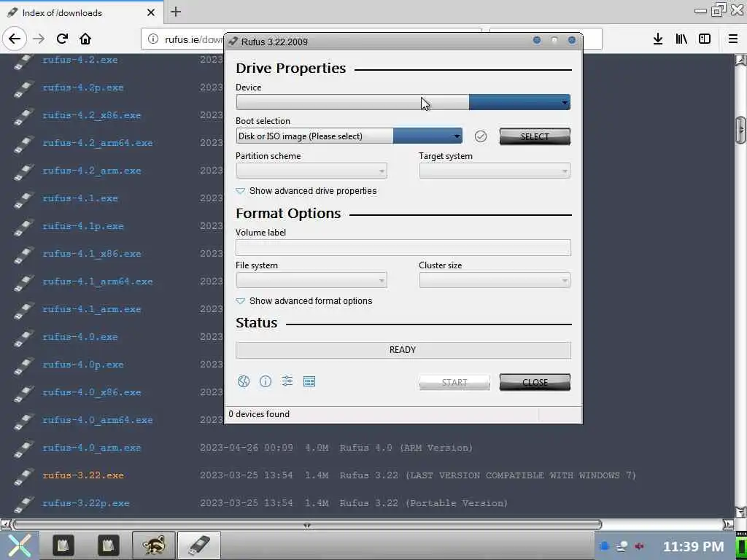This screenshot has height=560, width=747.
Task: Download rufus-4.1.exe link
Action: tap(80, 198)
